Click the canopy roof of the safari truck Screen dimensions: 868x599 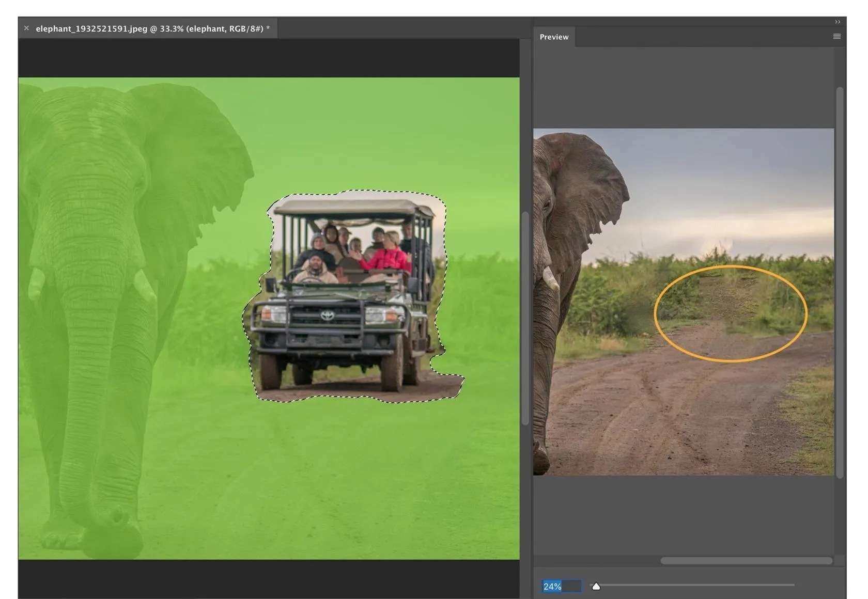pos(351,208)
